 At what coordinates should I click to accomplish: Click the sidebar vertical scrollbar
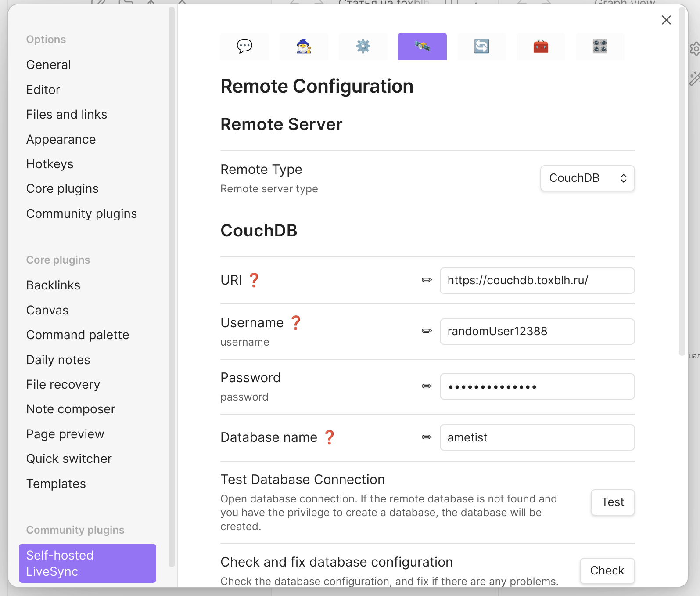coord(172,287)
